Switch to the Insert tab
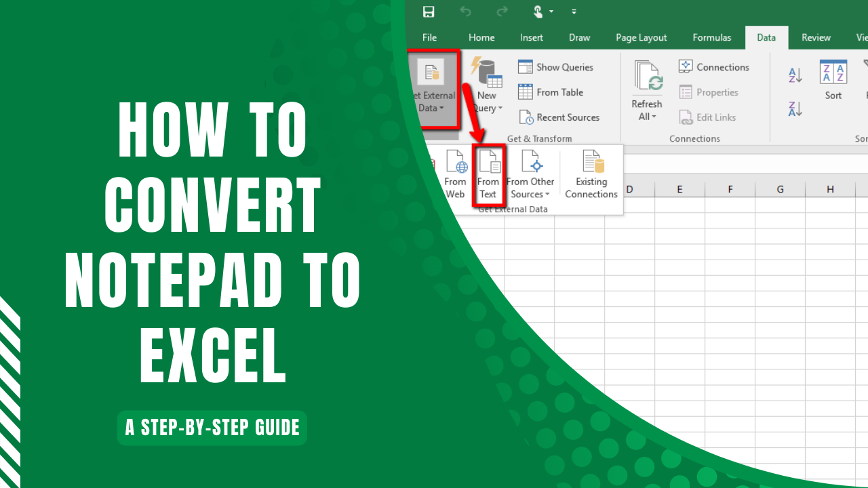The height and width of the screenshot is (488, 868). click(532, 37)
